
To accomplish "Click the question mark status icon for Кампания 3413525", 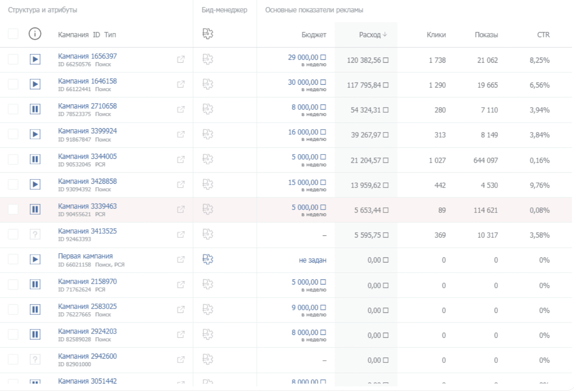I will (x=35, y=234).
